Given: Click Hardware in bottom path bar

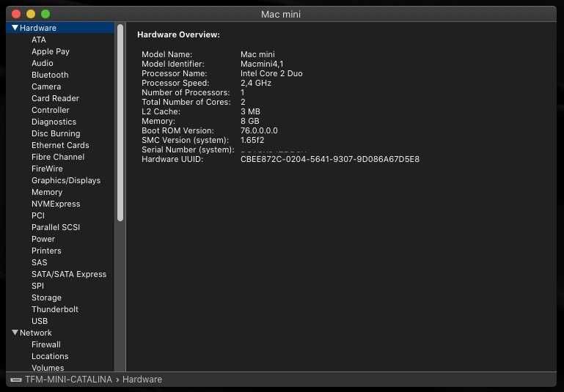Looking at the screenshot, I should (142, 380).
